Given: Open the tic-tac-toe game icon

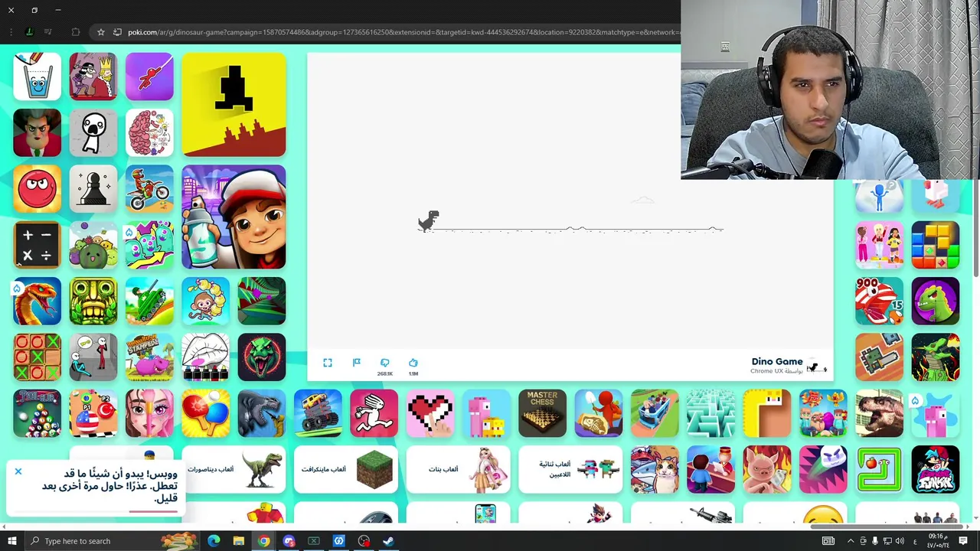Looking at the screenshot, I should point(37,357).
